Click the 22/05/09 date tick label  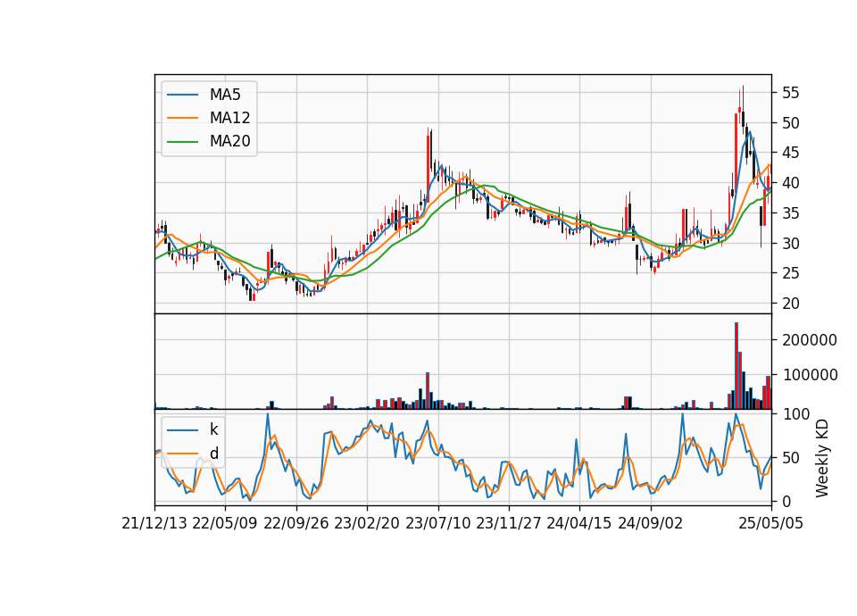(x=225, y=523)
